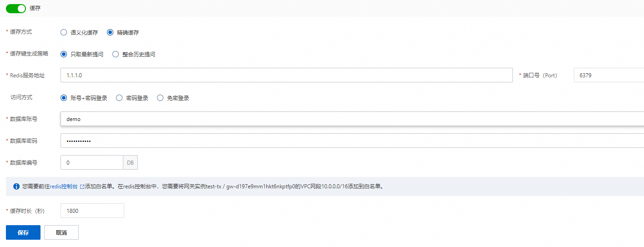Screen dimensions: 644x247
Task: Click the 数据库密码 label text
Action: coord(24,141)
